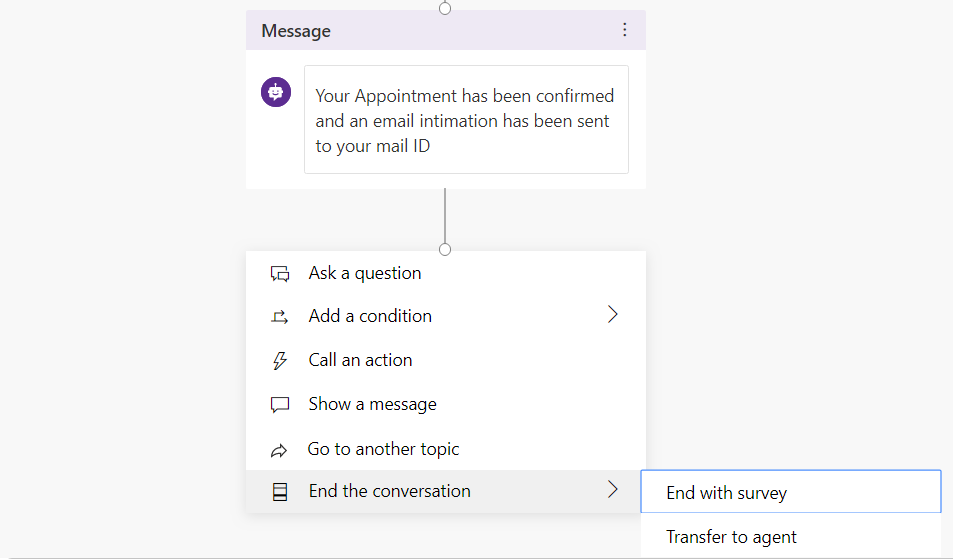
Task: Choose the Ask a question menu label
Action: [365, 273]
